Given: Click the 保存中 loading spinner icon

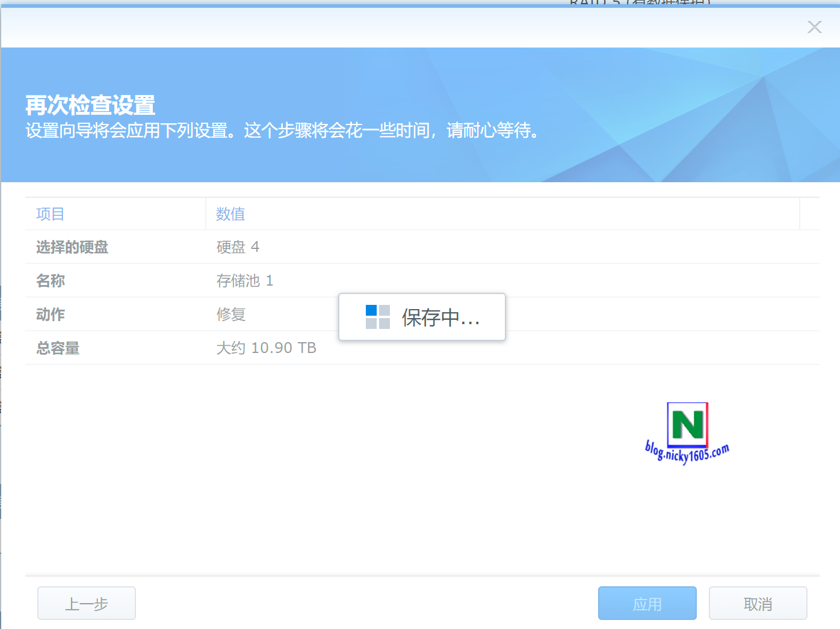Looking at the screenshot, I should click(x=378, y=317).
